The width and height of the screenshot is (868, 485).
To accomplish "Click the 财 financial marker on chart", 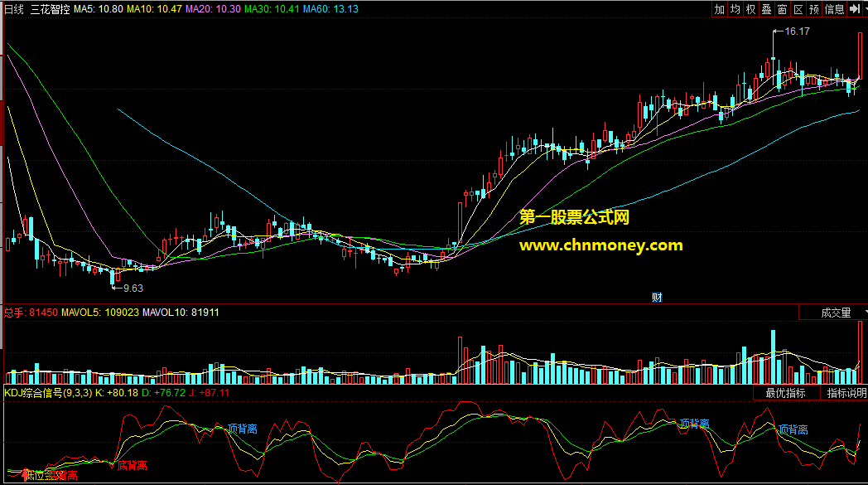I will click(657, 298).
